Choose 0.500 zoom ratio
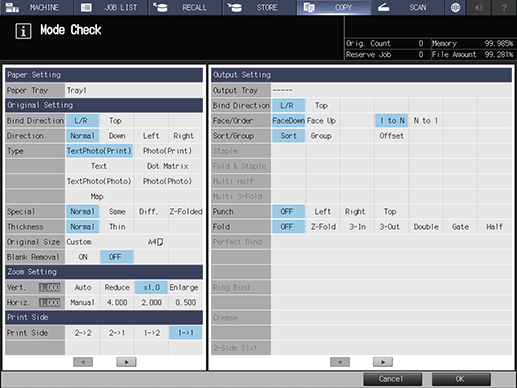517x388 pixels. coord(185,303)
